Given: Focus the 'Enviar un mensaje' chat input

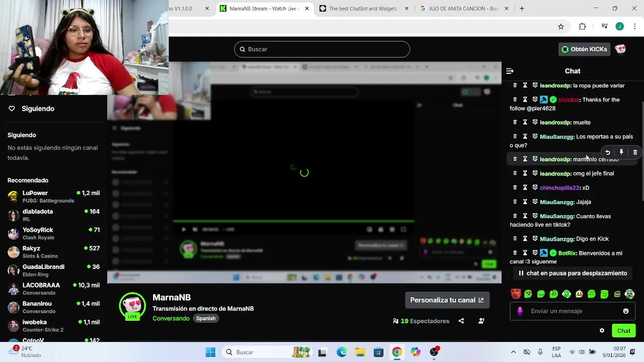Looking at the screenshot, I should point(573,311).
